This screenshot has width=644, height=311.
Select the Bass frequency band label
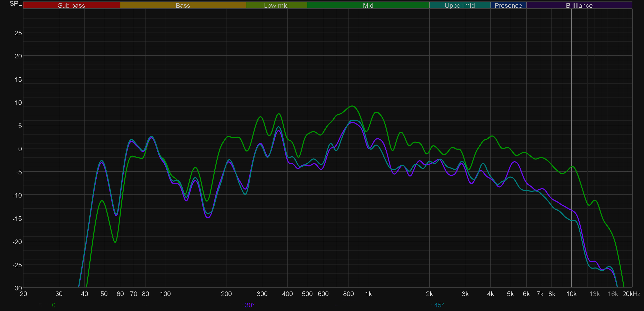pyautogui.click(x=183, y=5)
